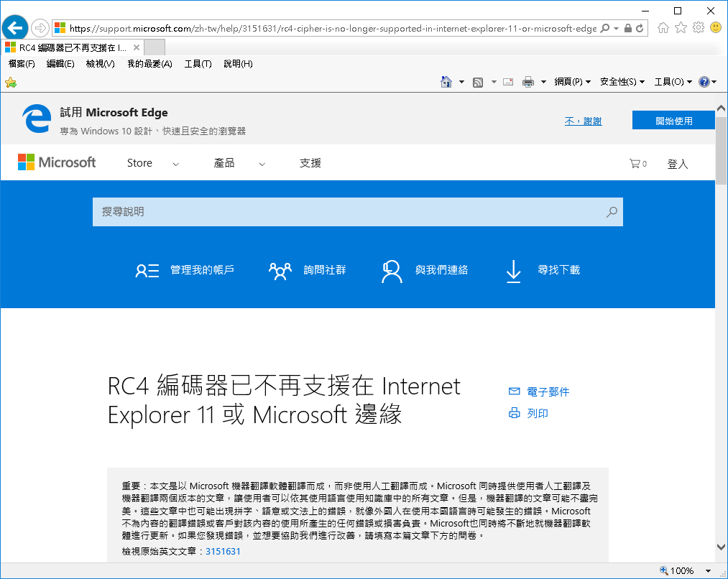This screenshot has height=579, width=728.
Task: Click the RSS feeds icon in command bar
Action: click(x=478, y=82)
